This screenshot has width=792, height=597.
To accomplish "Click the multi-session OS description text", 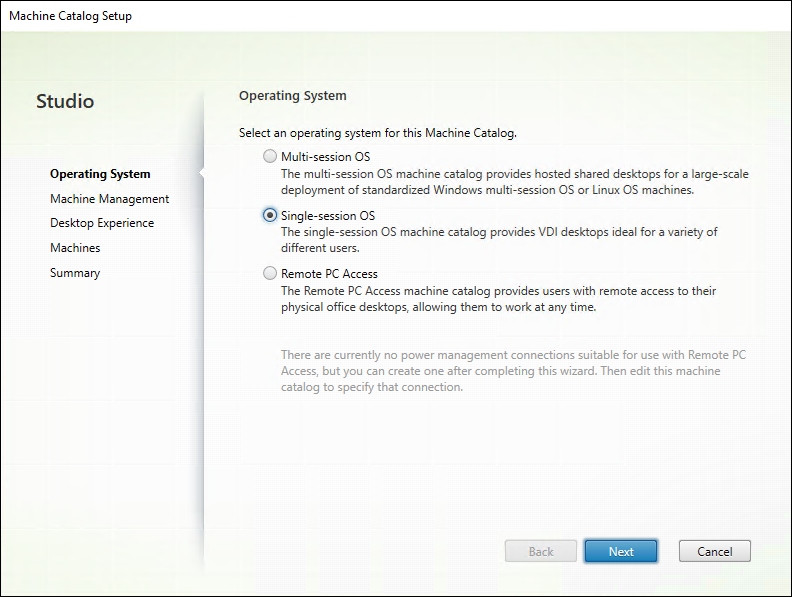I will [515, 182].
